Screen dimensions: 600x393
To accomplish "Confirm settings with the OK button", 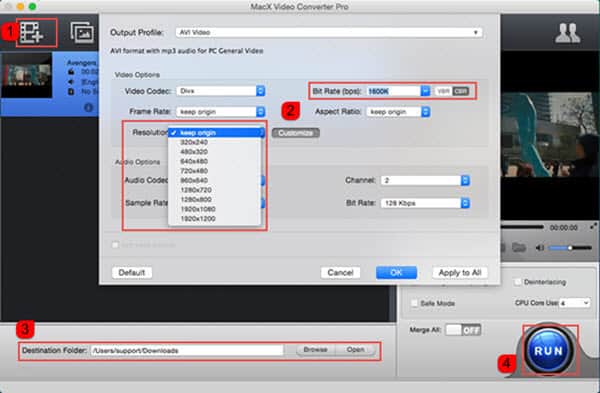I will pyautogui.click(x=396, y=272).
